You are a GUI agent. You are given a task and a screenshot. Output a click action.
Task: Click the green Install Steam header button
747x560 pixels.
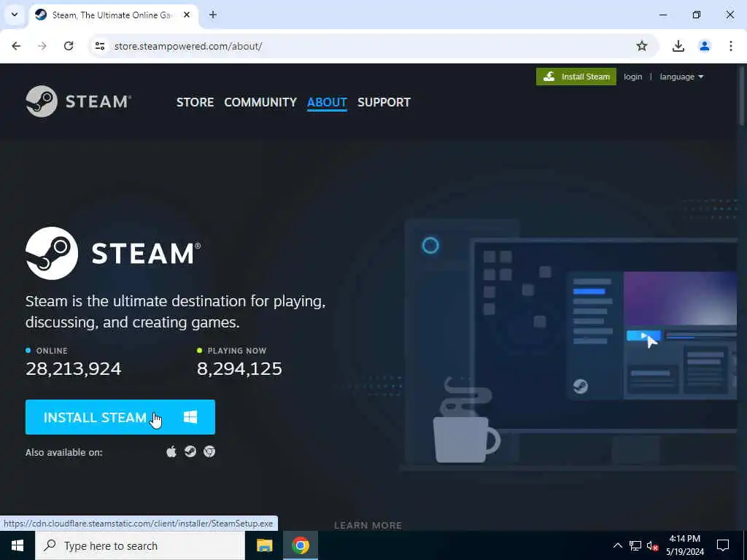point(576,77)
